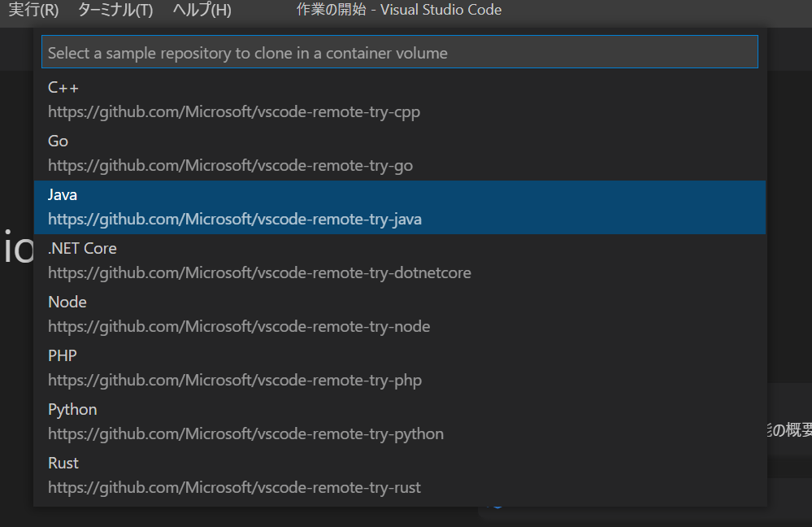This screenshot has height=527, width=812.
Task: Click the vscode-remote-try-dotnetcore URL
Action: pos(259,273)
